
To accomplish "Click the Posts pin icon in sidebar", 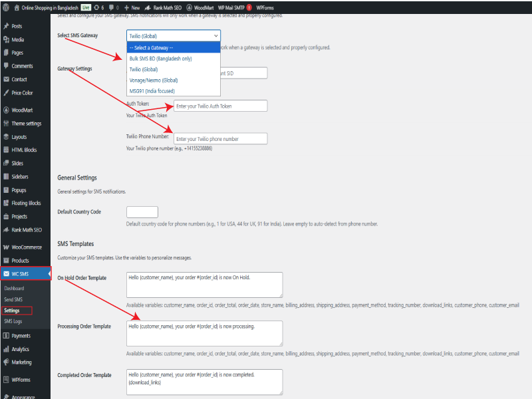I will tap(6, 26).
